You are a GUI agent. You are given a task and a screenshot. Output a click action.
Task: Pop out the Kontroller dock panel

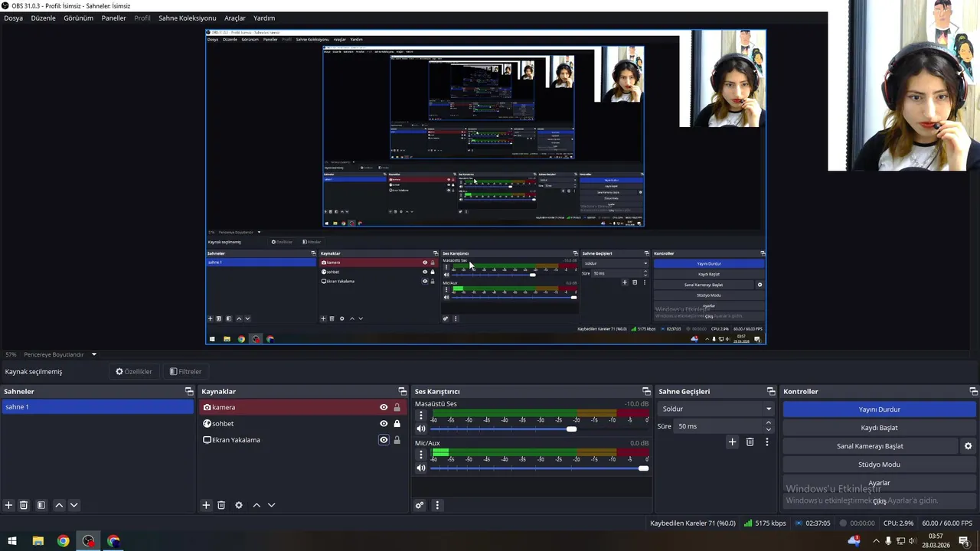[x=973, y=391]
